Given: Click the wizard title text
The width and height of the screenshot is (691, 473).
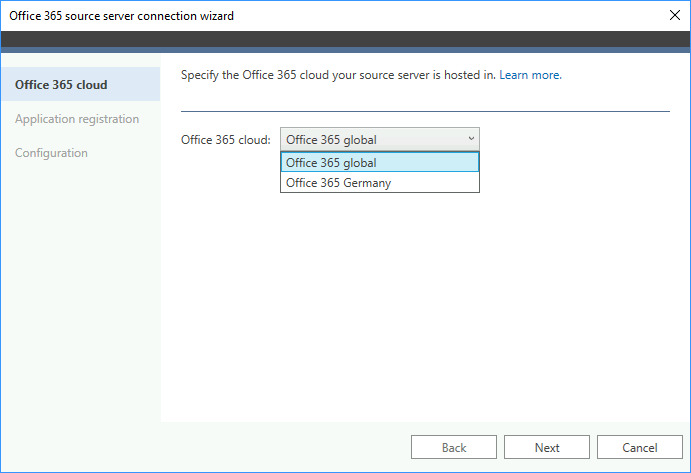Looking at the screenshot, I should (x=121, y=16).
